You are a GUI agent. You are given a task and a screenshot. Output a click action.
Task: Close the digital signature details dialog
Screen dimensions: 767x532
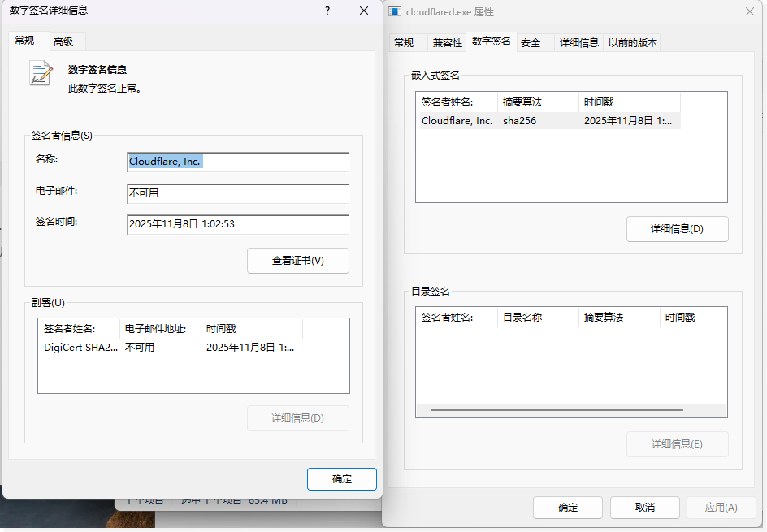[364, 11]
